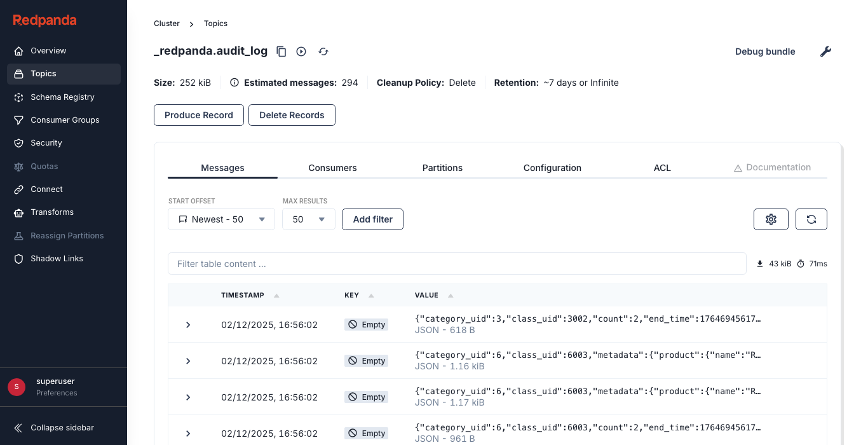The height and width of the screenshot is (445, 868).
Task: Change Max Results using its dropdown
Action: (308, 219)
